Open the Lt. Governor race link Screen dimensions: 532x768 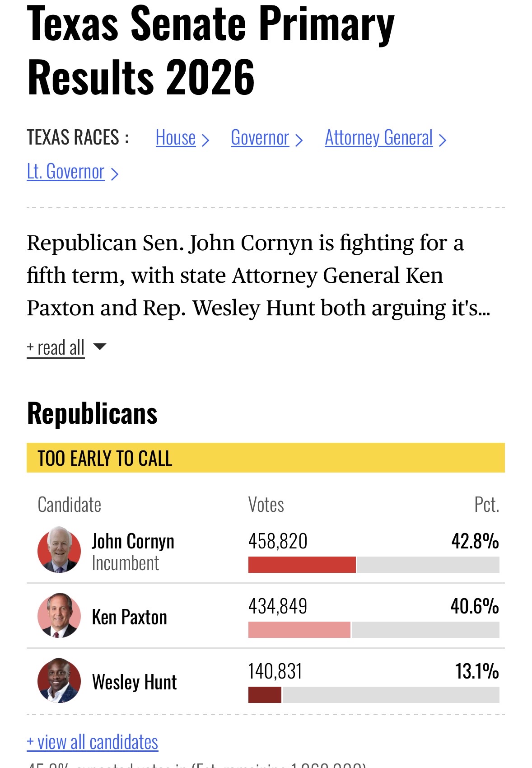[x=65, y=172]
